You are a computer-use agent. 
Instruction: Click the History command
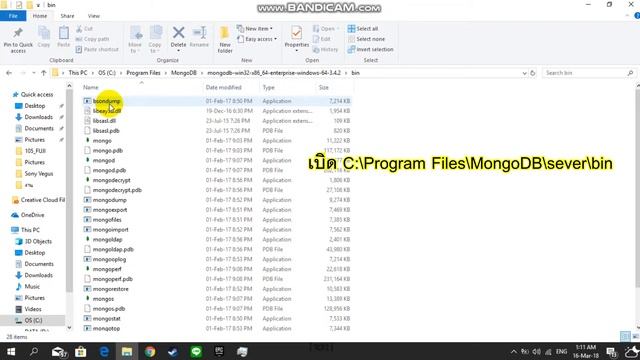tap(325, 49)
